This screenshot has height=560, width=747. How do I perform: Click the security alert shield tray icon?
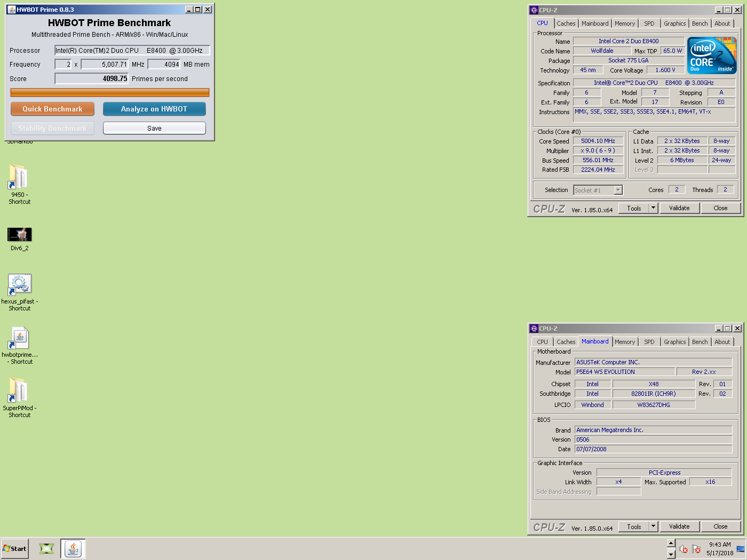696,549
